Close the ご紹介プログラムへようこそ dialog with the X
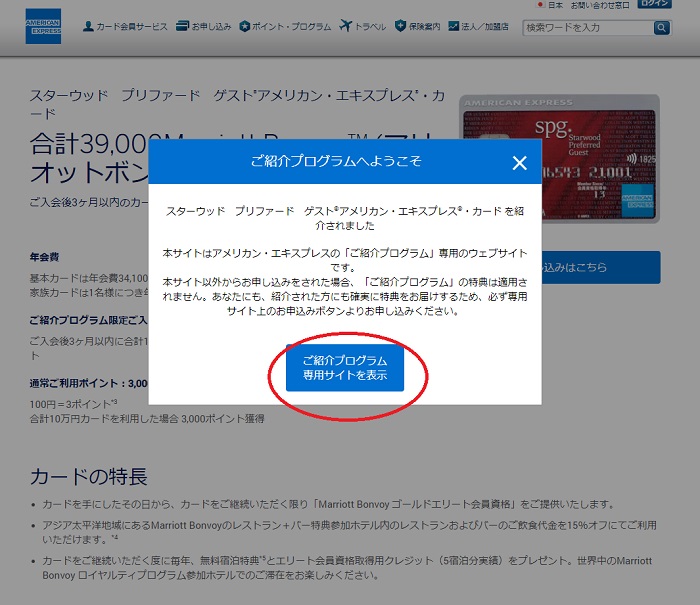Screen dimensions: 700x605 pos(520,163)
